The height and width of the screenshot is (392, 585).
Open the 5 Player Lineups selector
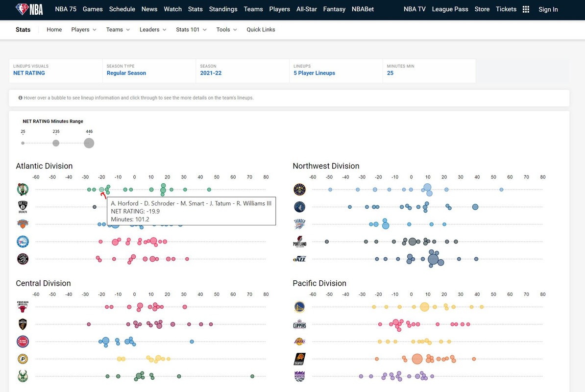point(336,70)
